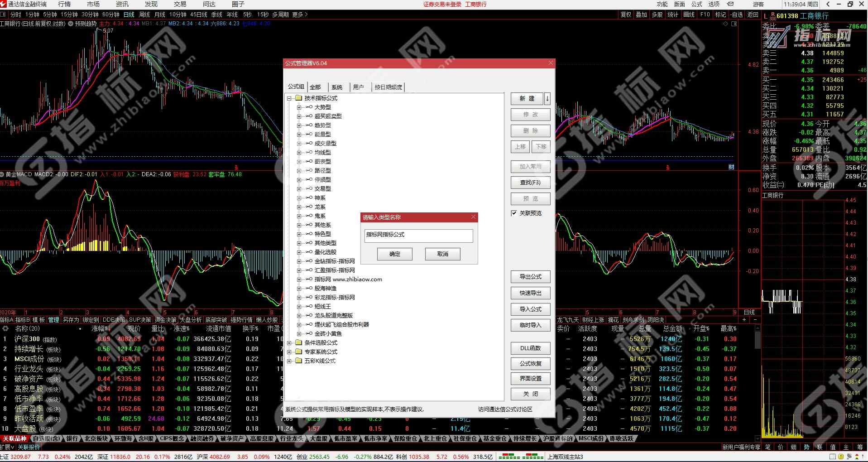This screenshot has height=462, width=868.
Task: Toggle the 关联预览 checkbox
Action: [514, 213]
